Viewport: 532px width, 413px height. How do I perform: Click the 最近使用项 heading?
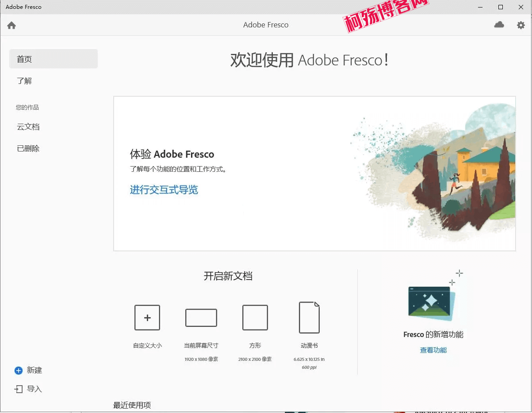click(132, 405)
